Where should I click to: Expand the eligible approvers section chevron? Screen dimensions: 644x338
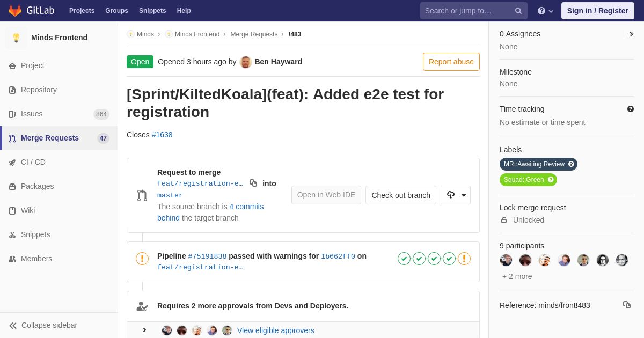[144, 330]
